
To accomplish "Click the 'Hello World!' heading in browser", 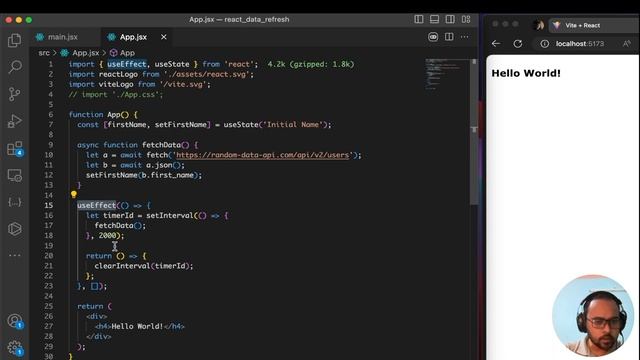I will tap(526, 73).
